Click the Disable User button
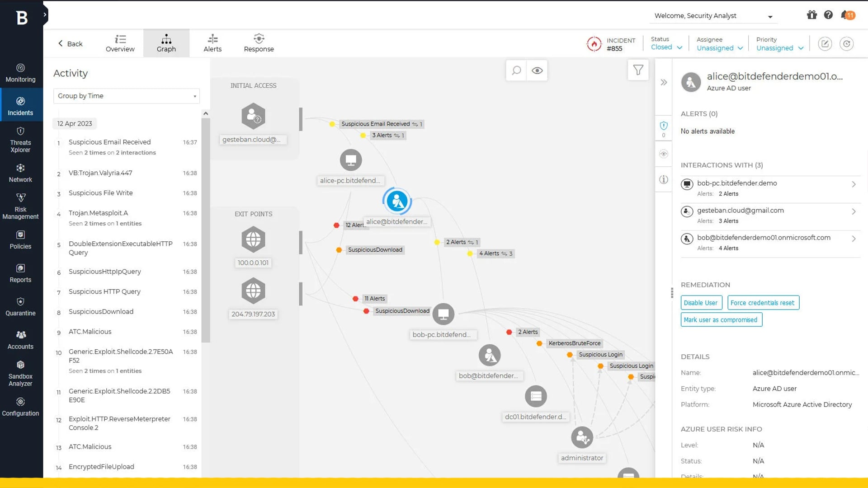 tap(701, 303)
